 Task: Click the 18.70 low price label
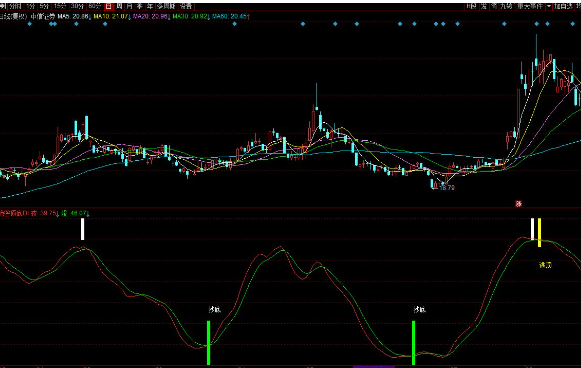click(x=447, y=188)
